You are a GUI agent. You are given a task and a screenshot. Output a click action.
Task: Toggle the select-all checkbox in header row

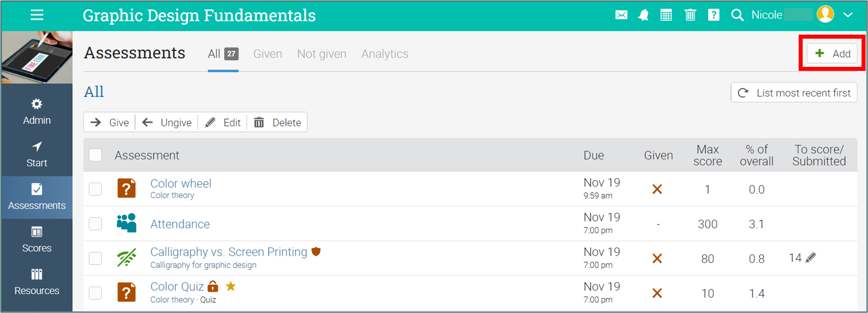(96, 155)
